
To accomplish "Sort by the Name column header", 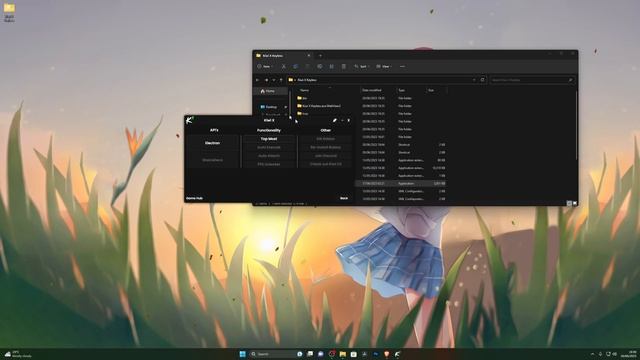I will [304, 90].
